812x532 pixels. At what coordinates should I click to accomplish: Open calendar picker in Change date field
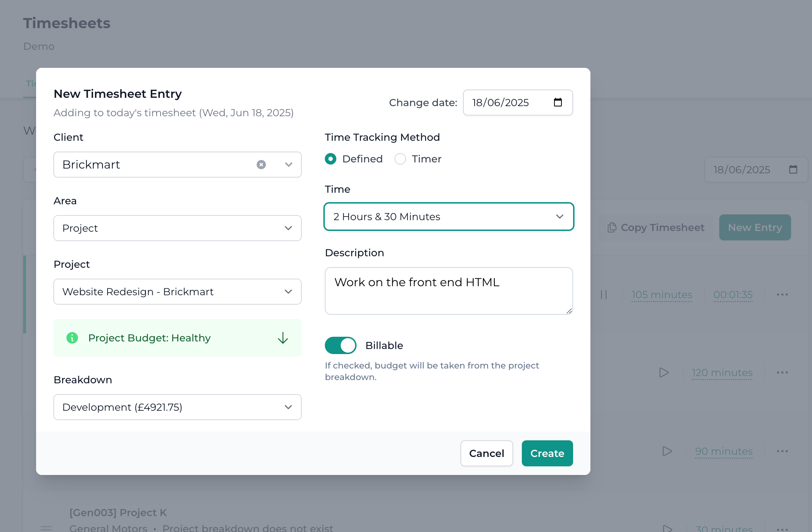(558, 103)
